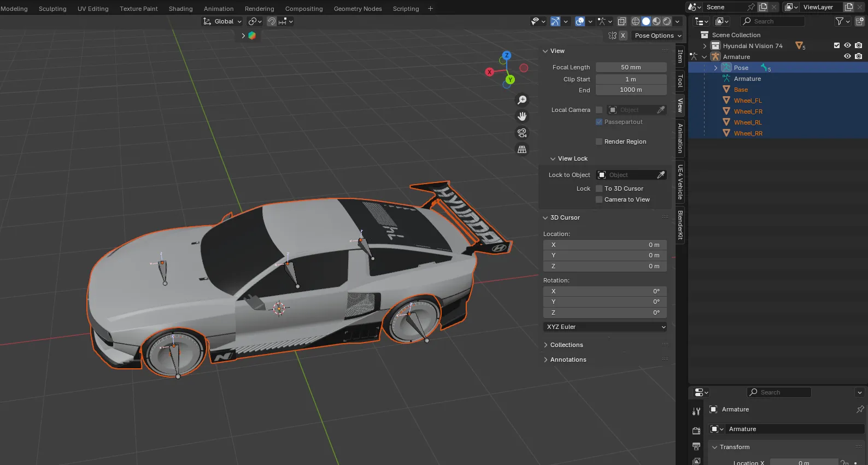Viewport: 868px width, 465px height.
Task: Click the colorful cube addon icon
Action: pos(252,36)
